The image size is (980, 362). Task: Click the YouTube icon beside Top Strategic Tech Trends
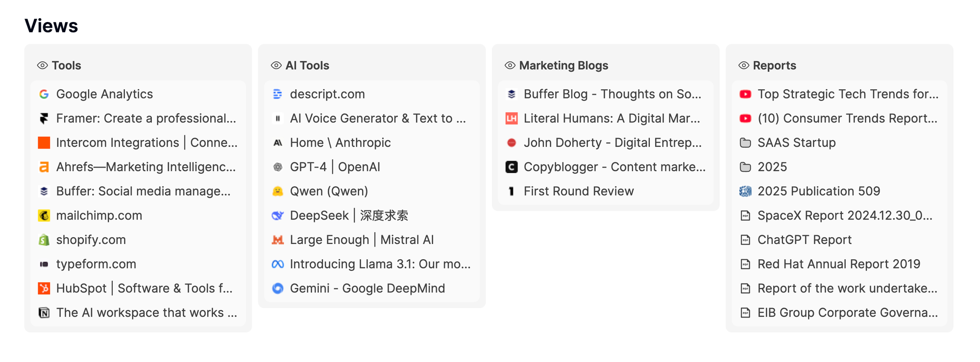[x=745, y=94]
